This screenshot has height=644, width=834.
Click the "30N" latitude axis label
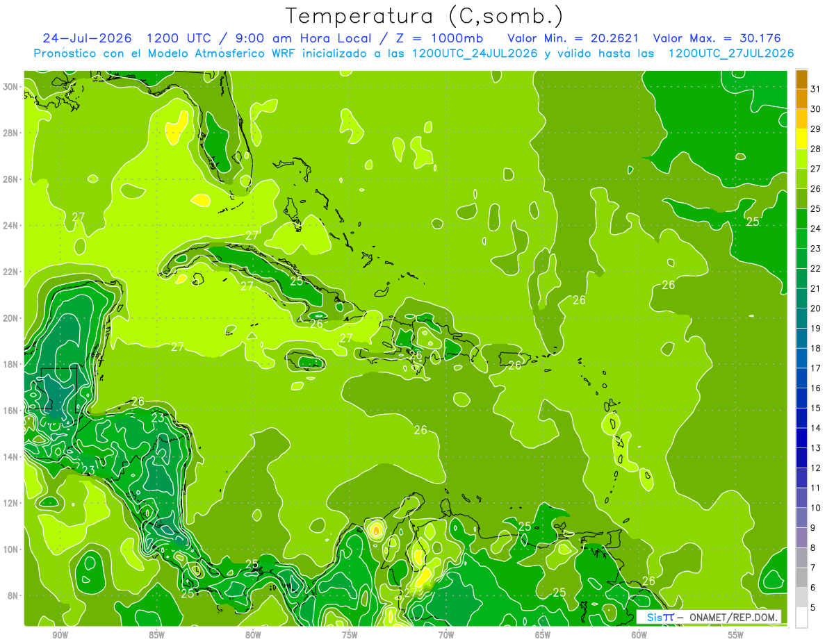[10, 87]
